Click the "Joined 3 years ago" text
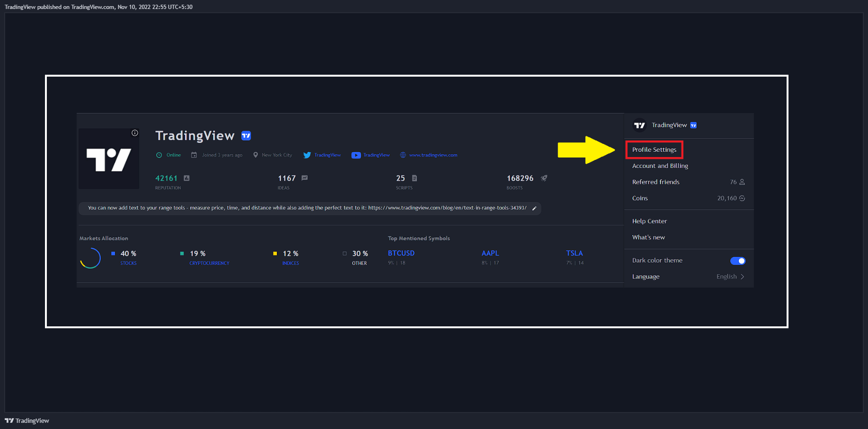 click(x=222, y=155)
